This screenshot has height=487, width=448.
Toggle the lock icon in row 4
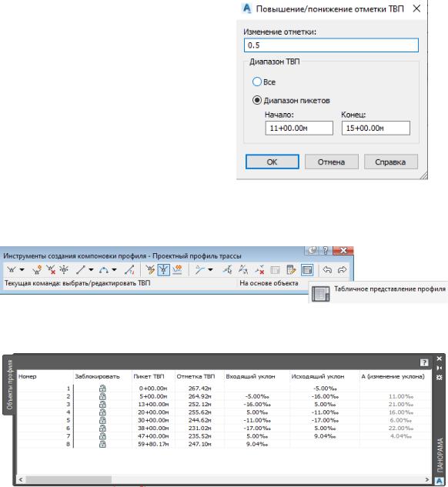click(x=102, y=412)
